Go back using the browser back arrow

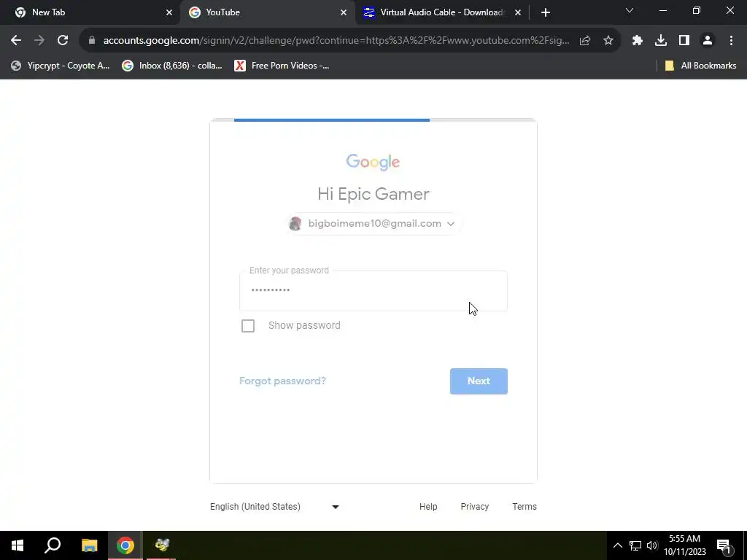pos(16,41)
